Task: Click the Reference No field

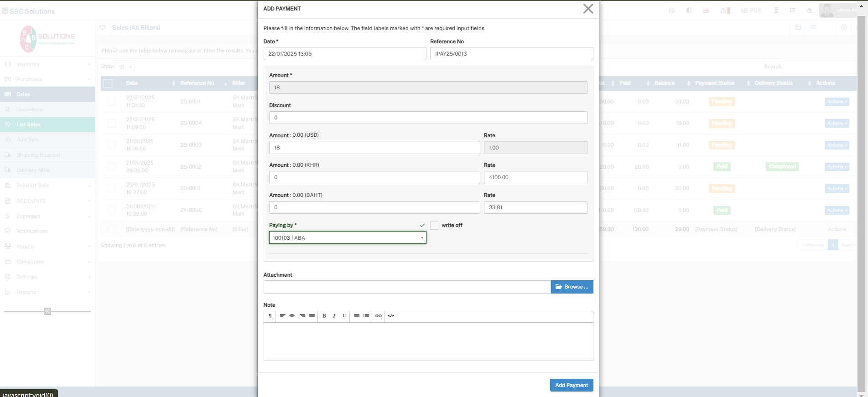Action: 511,54
